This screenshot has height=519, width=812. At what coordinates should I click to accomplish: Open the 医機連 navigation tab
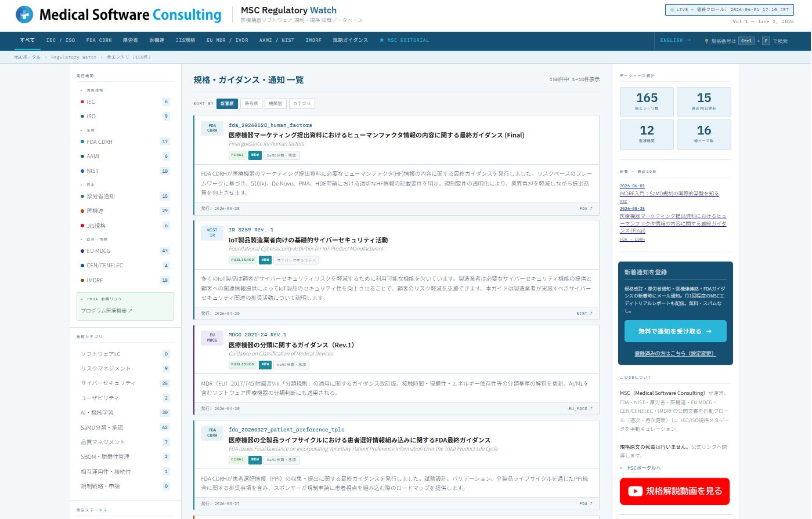(x=157, y=40)
